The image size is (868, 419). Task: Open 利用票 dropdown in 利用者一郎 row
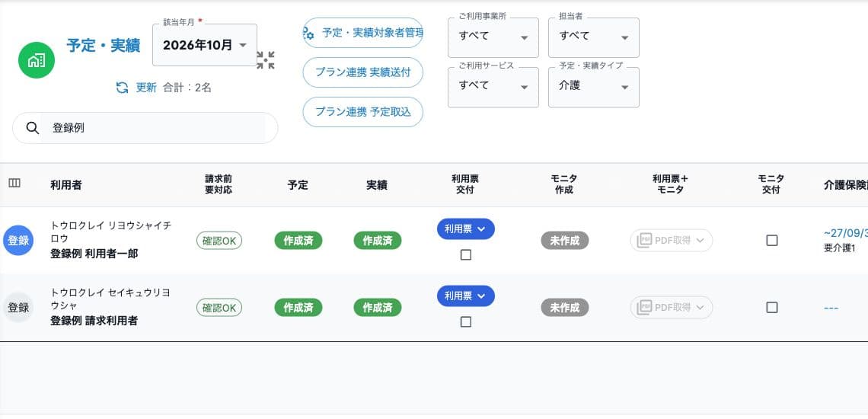click(465, 229)
